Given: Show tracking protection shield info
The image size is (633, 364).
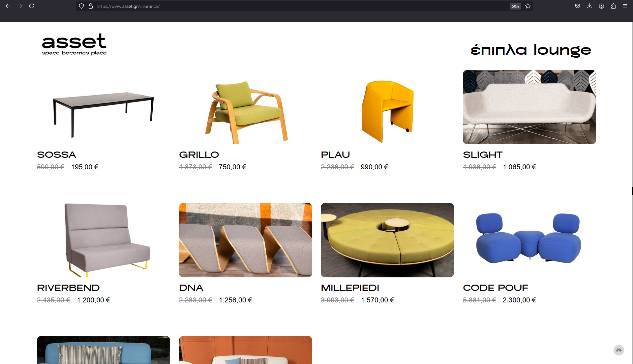Looking at the screenshot, I should click(x=81, y=6).
